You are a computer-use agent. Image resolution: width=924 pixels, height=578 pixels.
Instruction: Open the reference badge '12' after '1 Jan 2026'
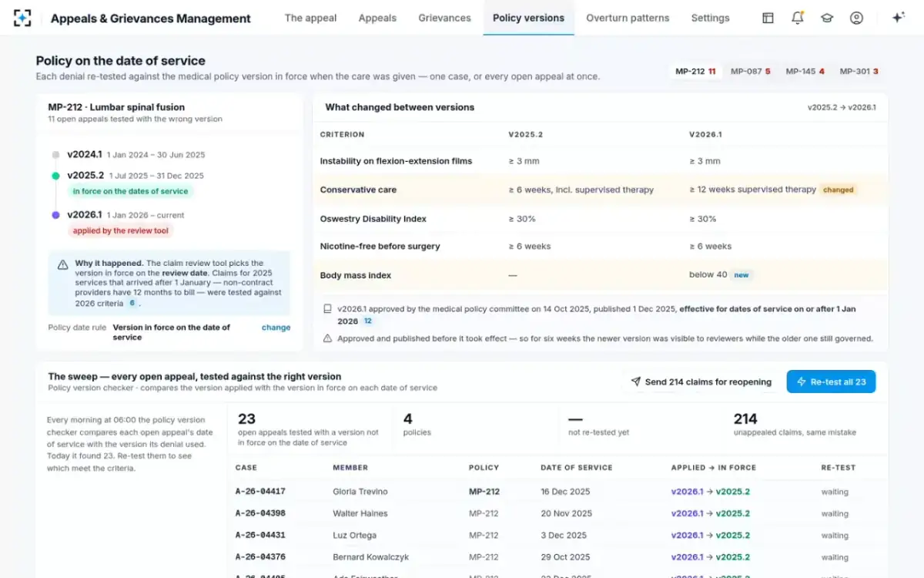tap(368, 321)
